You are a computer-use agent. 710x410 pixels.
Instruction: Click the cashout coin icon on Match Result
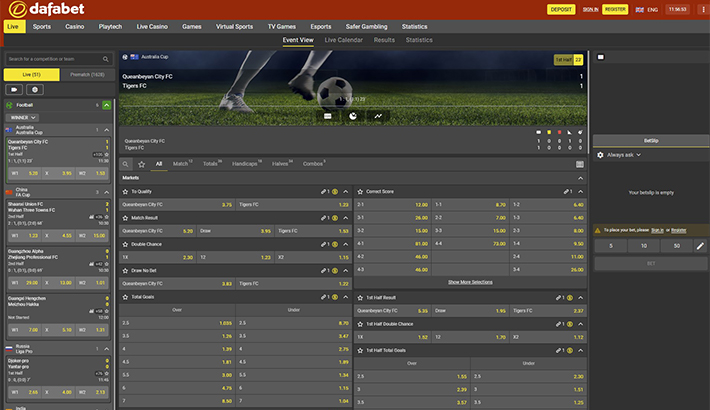(335, 218)
